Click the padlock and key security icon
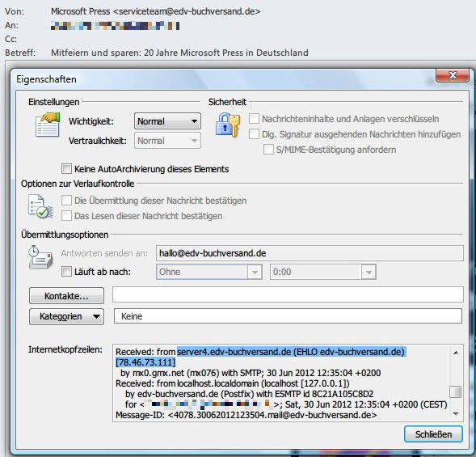476x457 pixels. tap(228, 125)
